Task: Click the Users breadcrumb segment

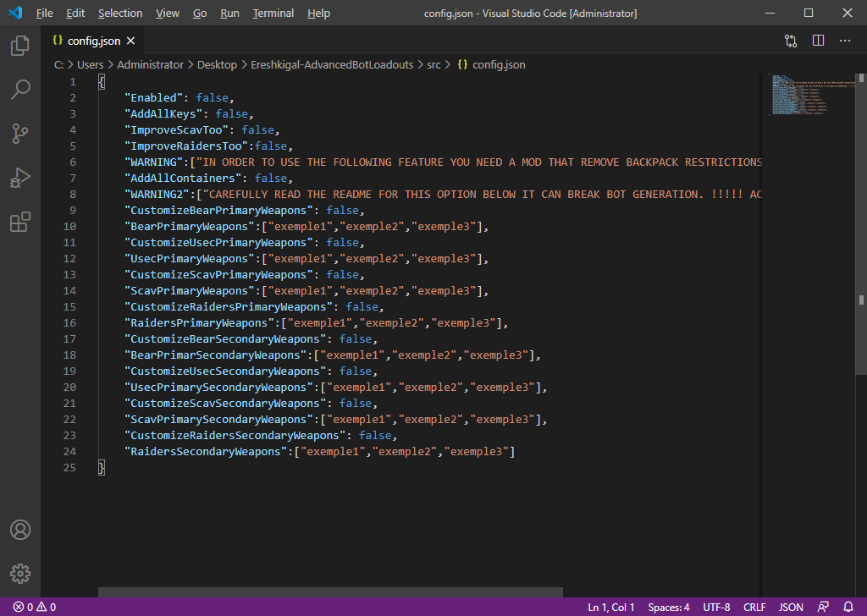Action: click(x=90, y=64)
